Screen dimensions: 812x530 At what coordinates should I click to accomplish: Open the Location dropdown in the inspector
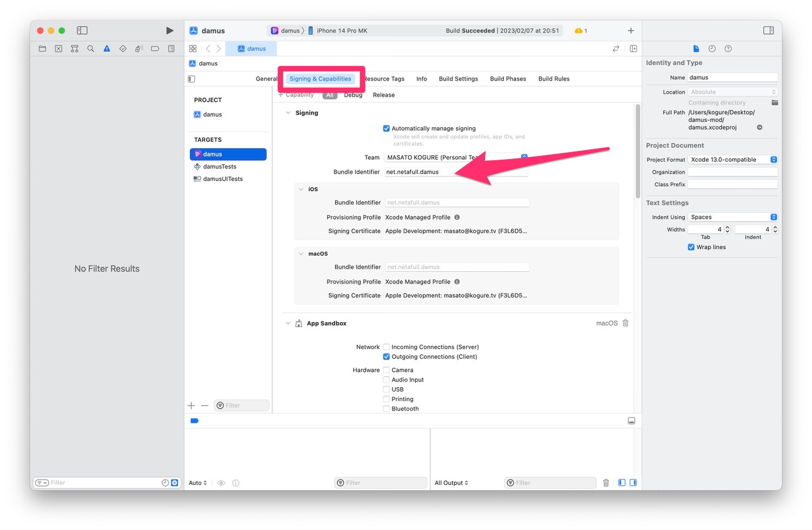733,92
